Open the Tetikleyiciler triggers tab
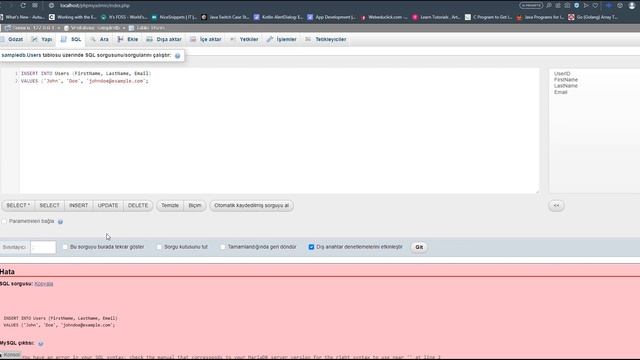 326,39
